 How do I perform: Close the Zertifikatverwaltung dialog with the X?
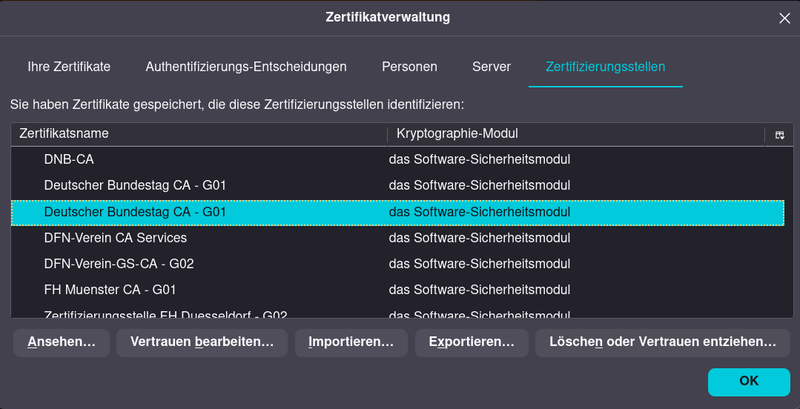click(784, 18)
